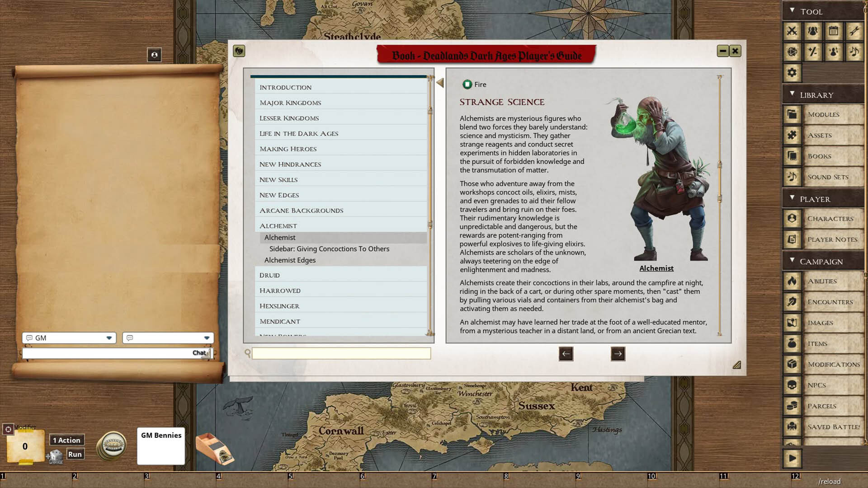Go to next book page arrow
Viewport: 868px width, 488px height.
click(x=618, y=354)
